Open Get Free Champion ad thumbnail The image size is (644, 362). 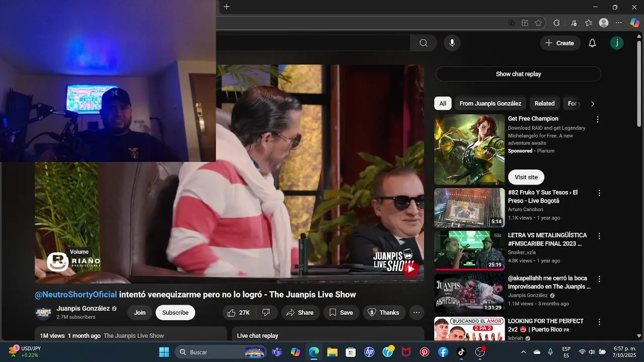469,149
